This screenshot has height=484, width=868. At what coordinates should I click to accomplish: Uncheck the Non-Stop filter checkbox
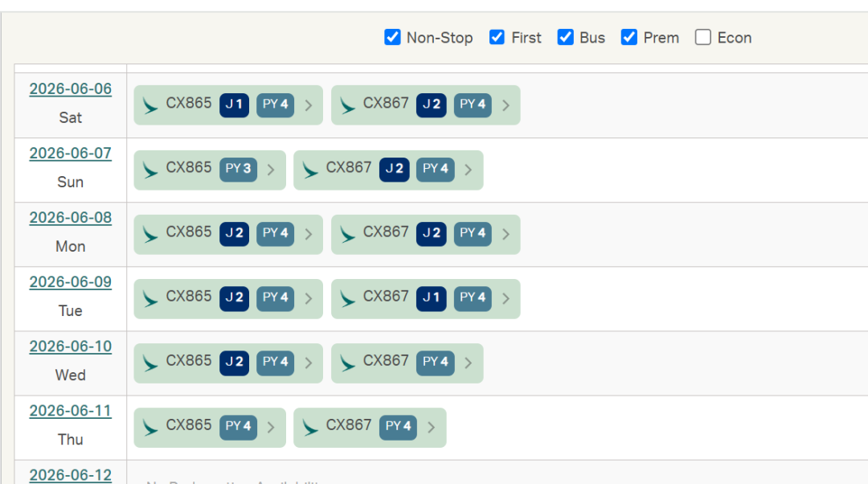pyautogui.click(x=392, y=37)
